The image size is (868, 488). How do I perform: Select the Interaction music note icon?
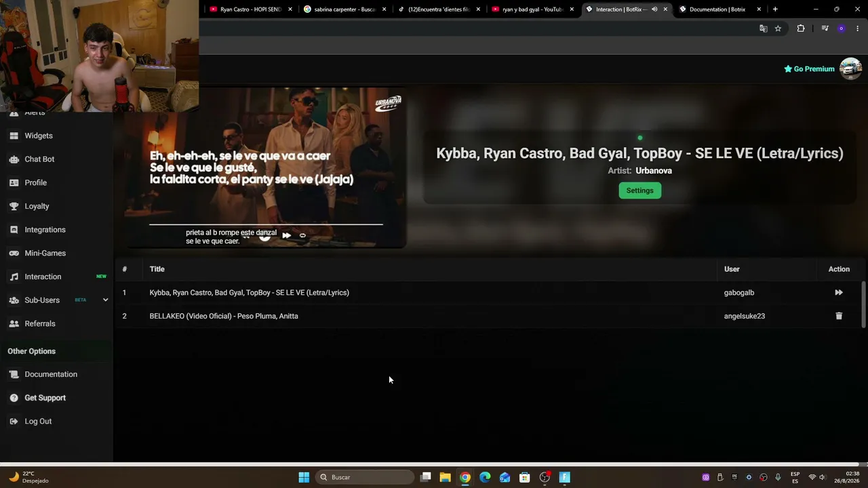click(x=14, y=277)
